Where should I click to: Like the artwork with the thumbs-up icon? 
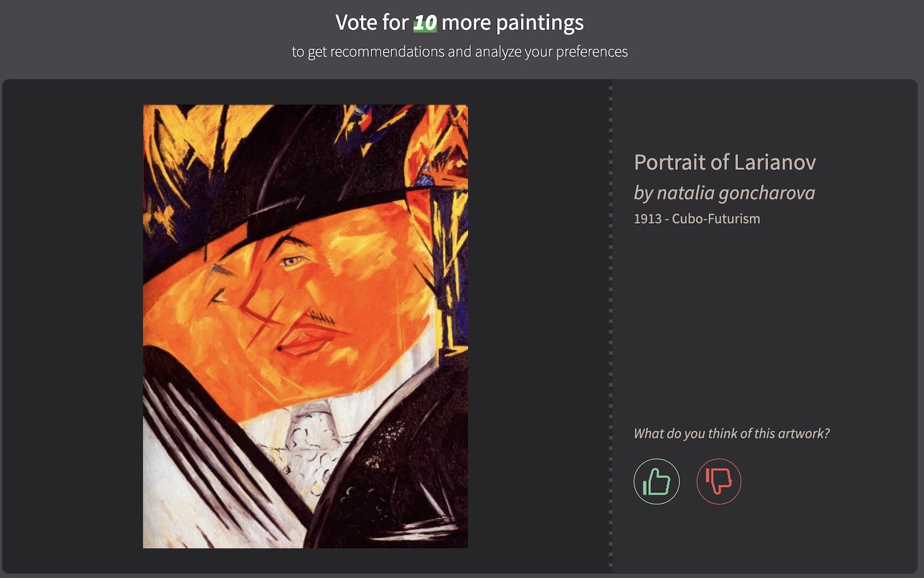[x=657, y=481]
